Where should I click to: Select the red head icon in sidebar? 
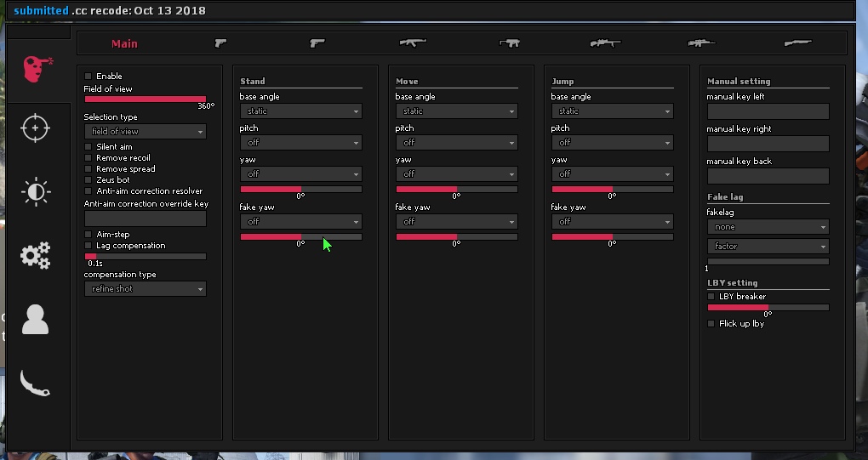pyautogui.click(x=37, y=68)
